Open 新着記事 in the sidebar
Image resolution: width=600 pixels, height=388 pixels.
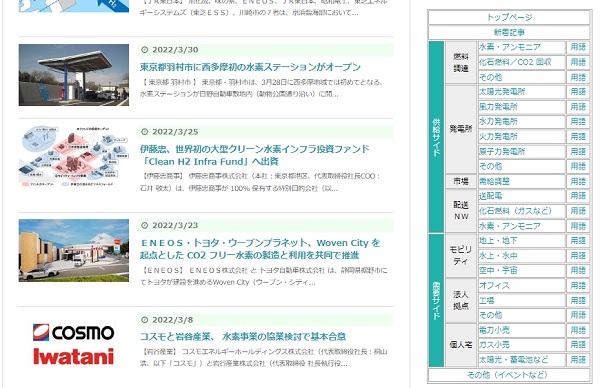[x=509, y=33]
